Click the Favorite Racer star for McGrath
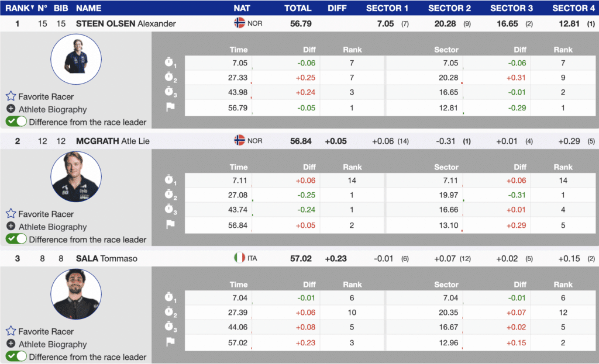 (x=11, y=214)
